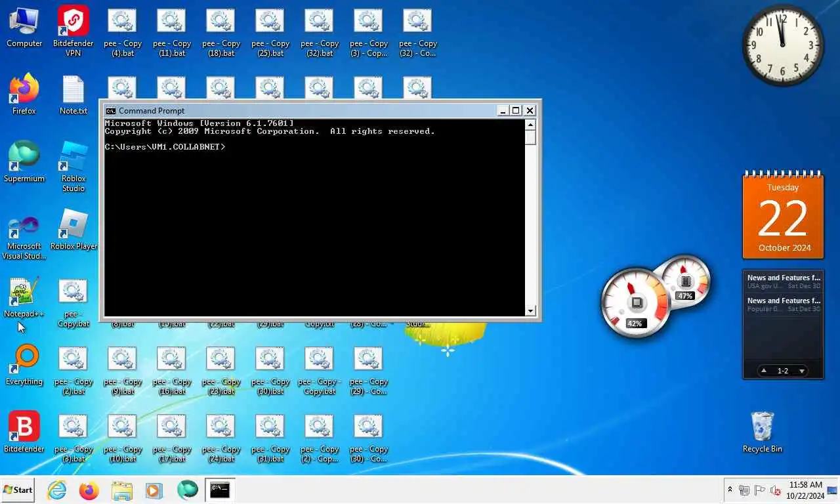Select the Firefox shortcut on the desktop
The height and width of the screenshot is (504, 840).
click(24, 95)
